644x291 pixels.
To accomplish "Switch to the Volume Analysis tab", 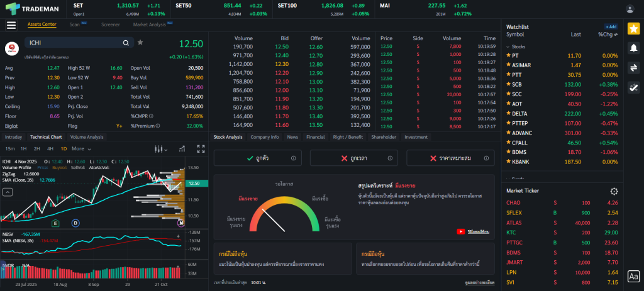I will (x=87, y=136).
